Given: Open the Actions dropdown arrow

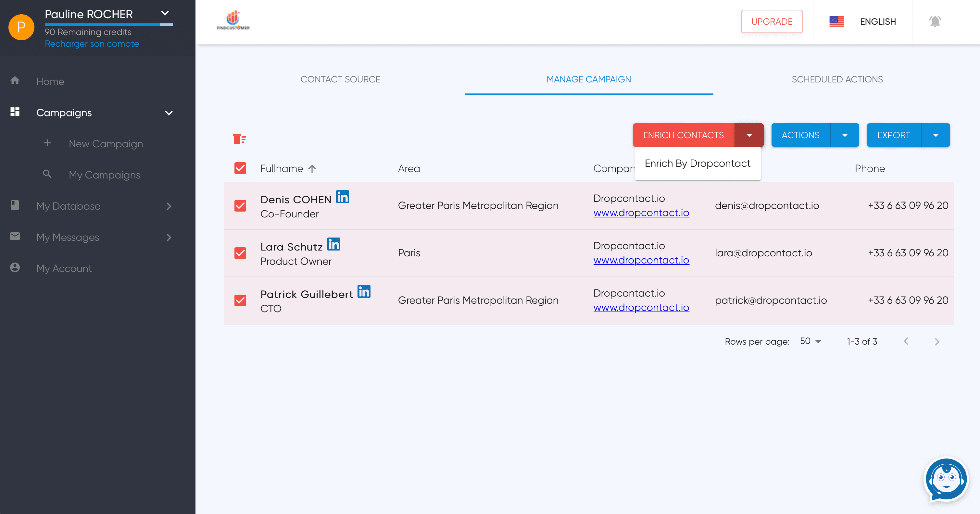Looking at the screenshot, I should pos(845,135).
